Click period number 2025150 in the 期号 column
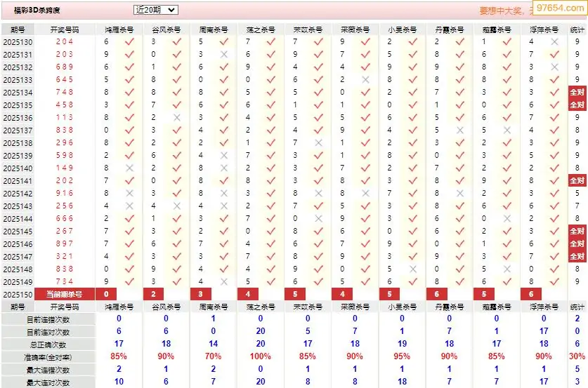 click(18, 295)
